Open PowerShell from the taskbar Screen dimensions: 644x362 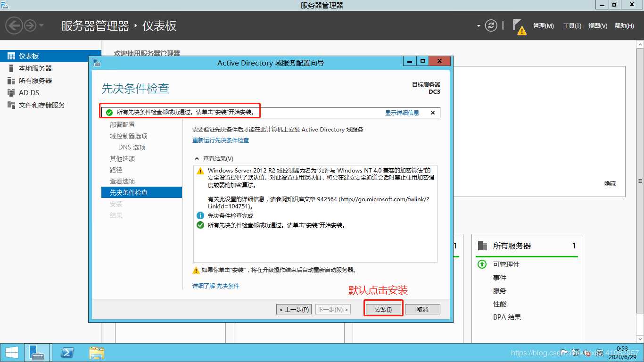[67, 353]
